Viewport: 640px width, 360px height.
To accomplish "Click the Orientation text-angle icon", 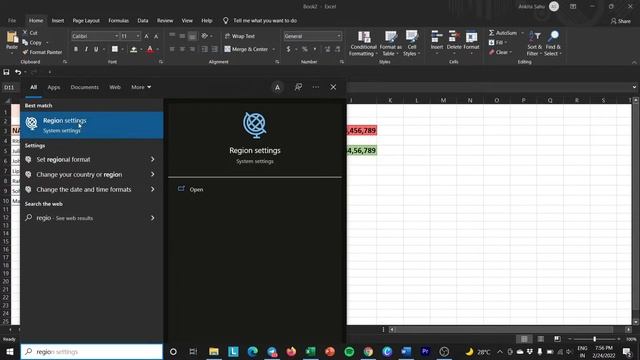I will pyautogui.click(x=204, y=36).
